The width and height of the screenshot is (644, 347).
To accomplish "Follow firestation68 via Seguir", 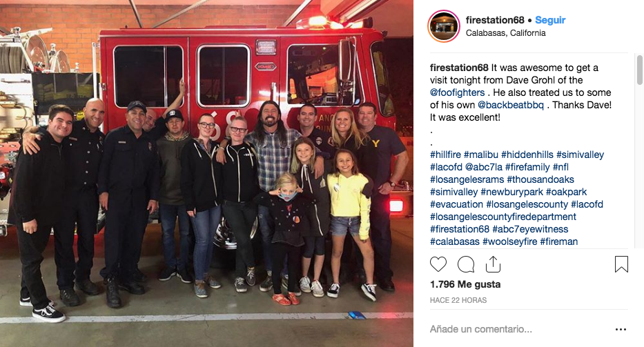I will (x=550, y=20).
